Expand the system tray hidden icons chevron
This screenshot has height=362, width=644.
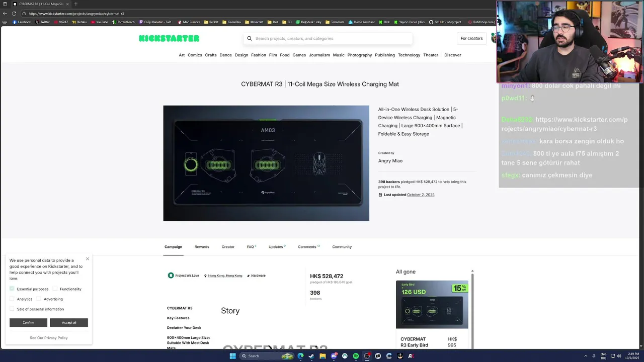click(586, 356)
